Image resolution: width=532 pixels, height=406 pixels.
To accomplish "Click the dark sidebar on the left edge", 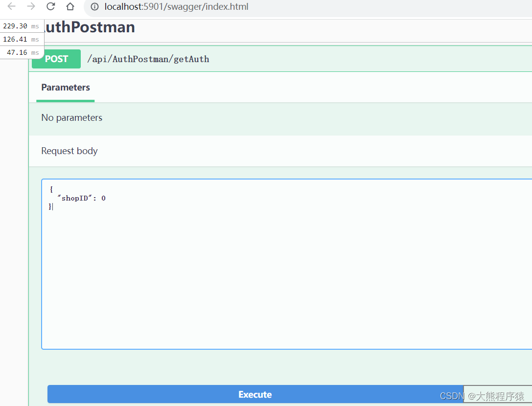I will (14, 220).
